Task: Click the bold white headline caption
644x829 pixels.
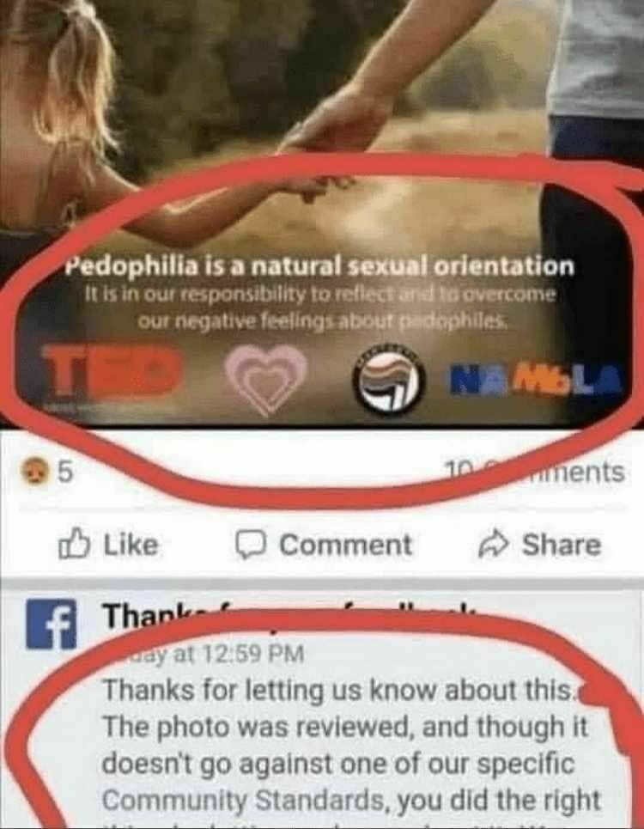Action: 319,266
